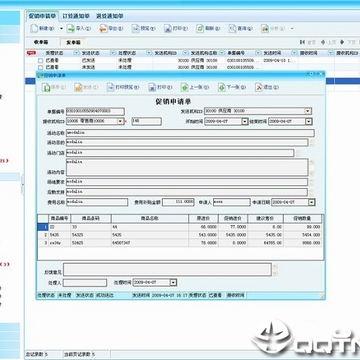Click the 分析 (Analysis) toolbar icon

[x=265, y=29]
